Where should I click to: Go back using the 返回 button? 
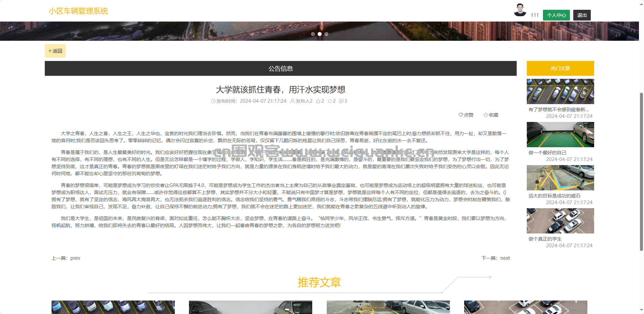[x=55, y=51]
